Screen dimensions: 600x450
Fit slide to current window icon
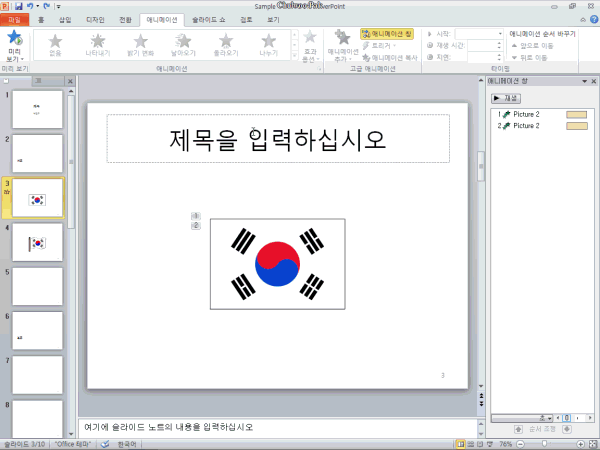pyautogui.click(x=593, y=444)
